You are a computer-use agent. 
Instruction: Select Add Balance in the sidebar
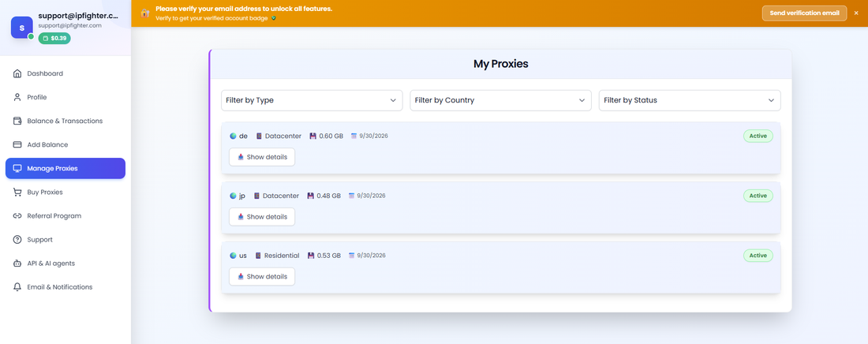[65, 144]
